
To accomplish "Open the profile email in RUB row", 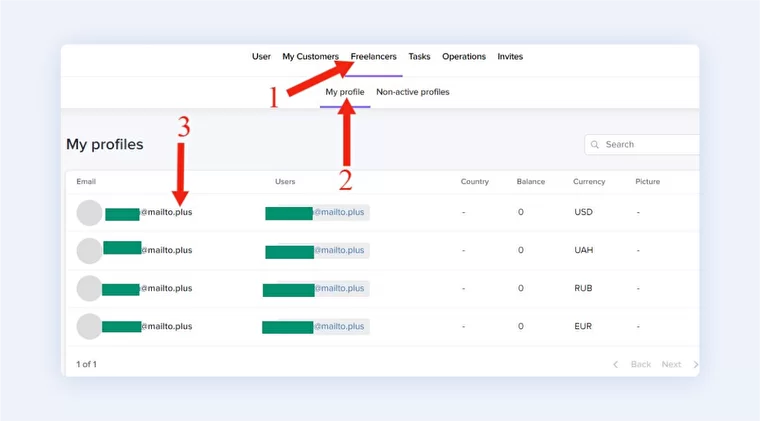I will pyautogui.click(x=147, y=289).
